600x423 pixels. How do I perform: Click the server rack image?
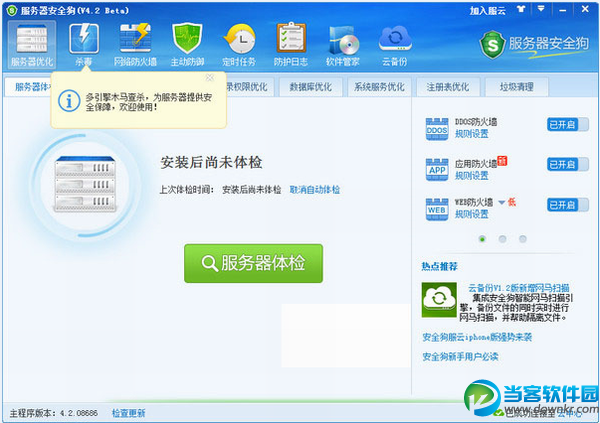(85, 184)
